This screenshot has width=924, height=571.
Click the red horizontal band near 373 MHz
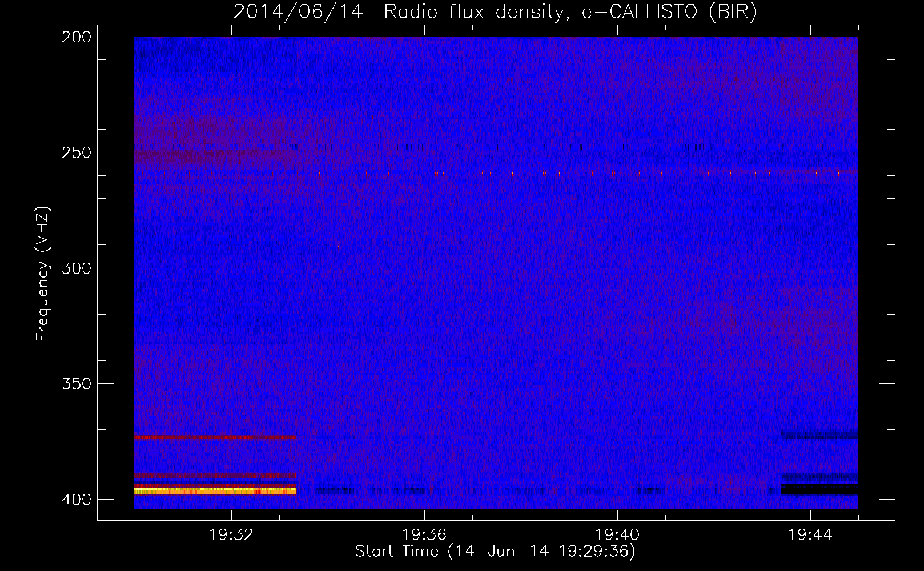(215, 437)
